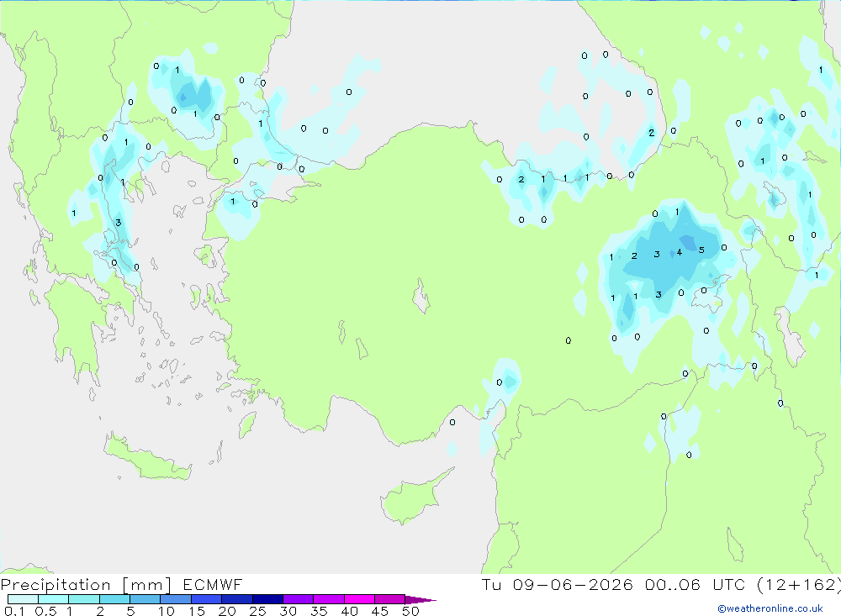The height and width of the screenshot is (616, 841).
Task: Click the '0.1' legend scale label
Action: click(x=14, y=611)
